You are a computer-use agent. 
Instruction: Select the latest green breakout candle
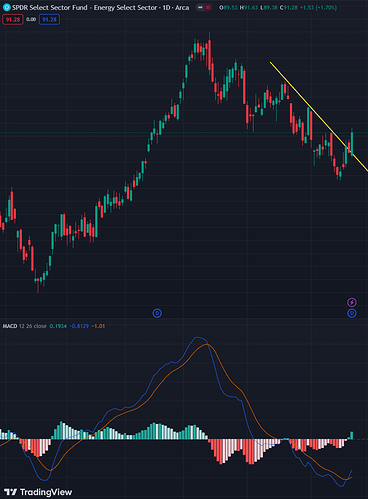pyautogui.click(x=352, y=142)
